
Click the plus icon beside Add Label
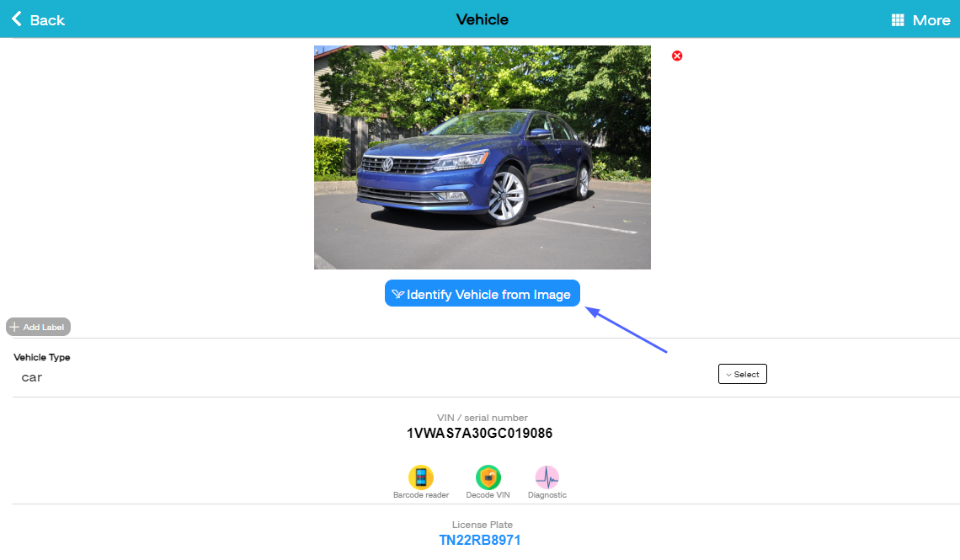tap(14, 327)
